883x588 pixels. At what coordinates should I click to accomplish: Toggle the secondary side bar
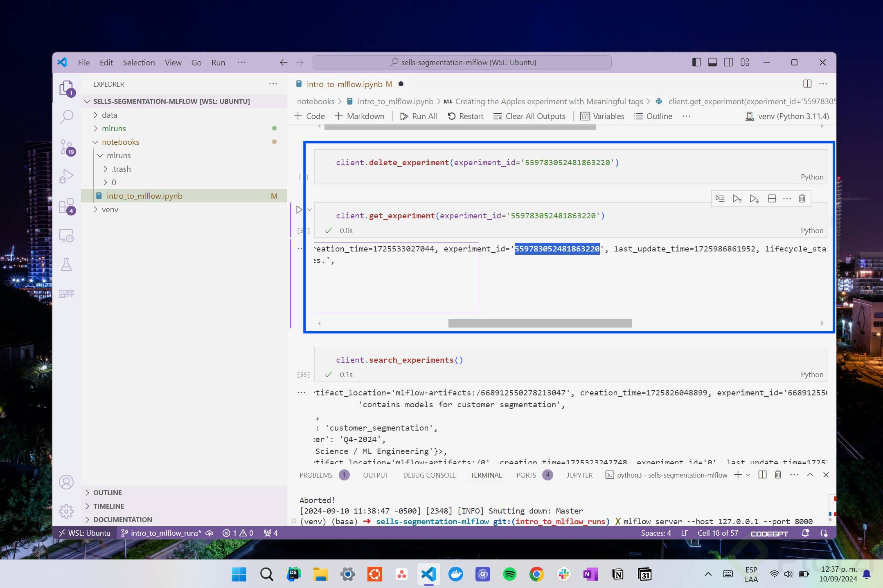point(728,62)
